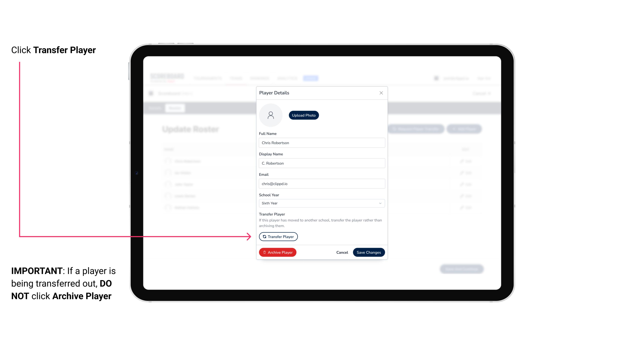Click the Transfer Player icon button
This screenshot has width=644, height=346.
tap(278, 237)
